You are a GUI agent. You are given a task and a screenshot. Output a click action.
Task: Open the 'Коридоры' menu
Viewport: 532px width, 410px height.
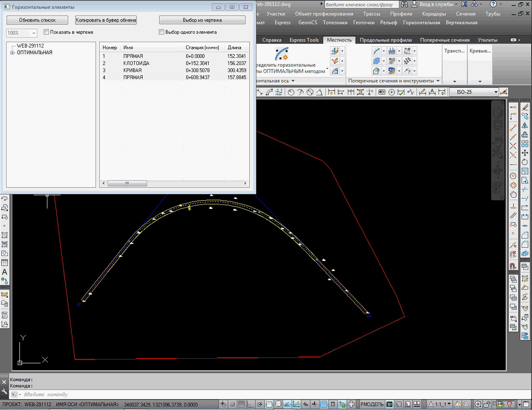(434, 14)
